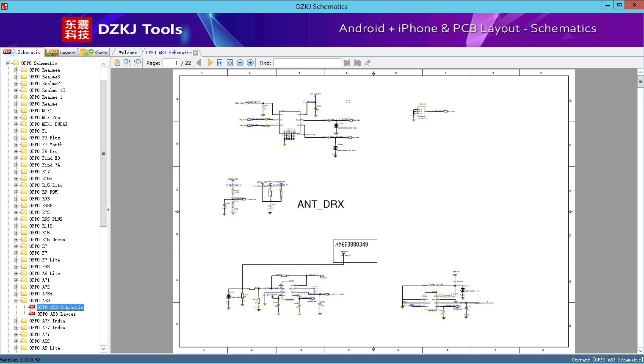
Task: Click the OPPO A83 folder icon
Action: [24, 300]
